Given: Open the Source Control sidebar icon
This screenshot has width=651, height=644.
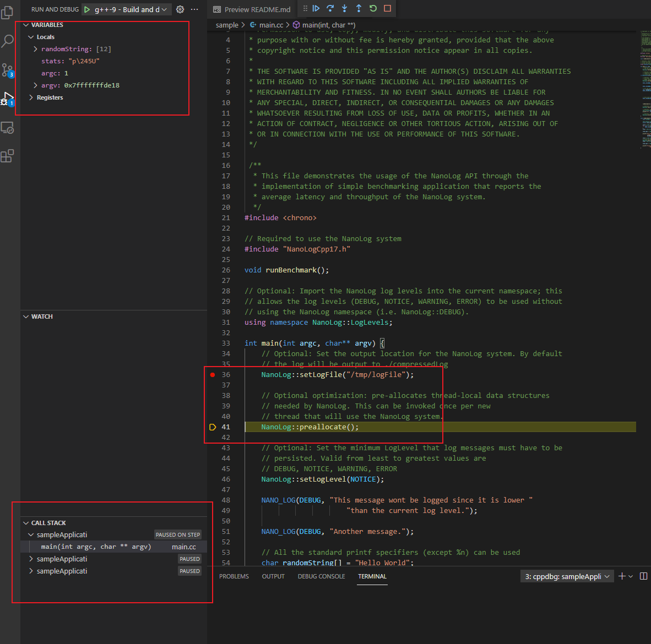Looking at the screenshot, I should pyautogui.click(x=8, y=70).
